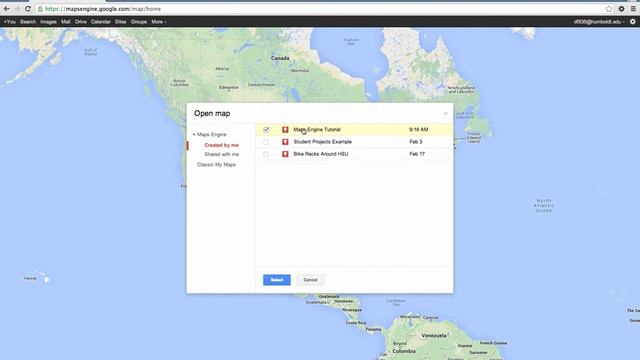Select the Maps Engine tree item
The image size is (640, 360).
(211, 134)
